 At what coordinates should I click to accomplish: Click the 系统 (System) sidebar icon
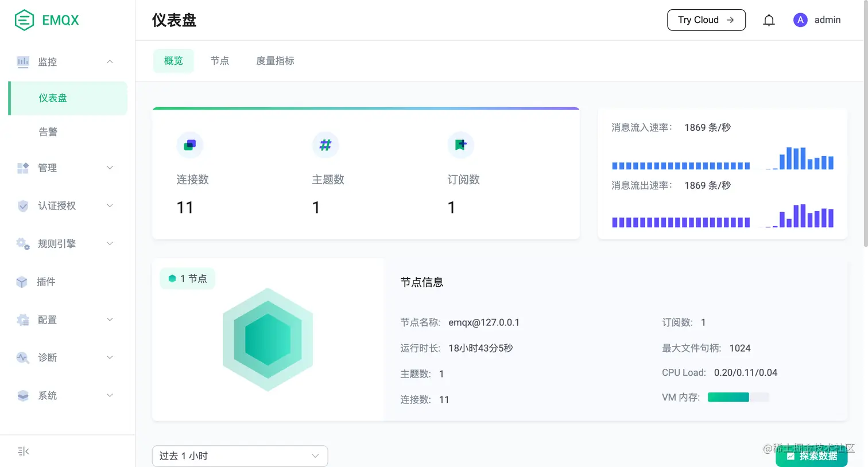point(23,395)
